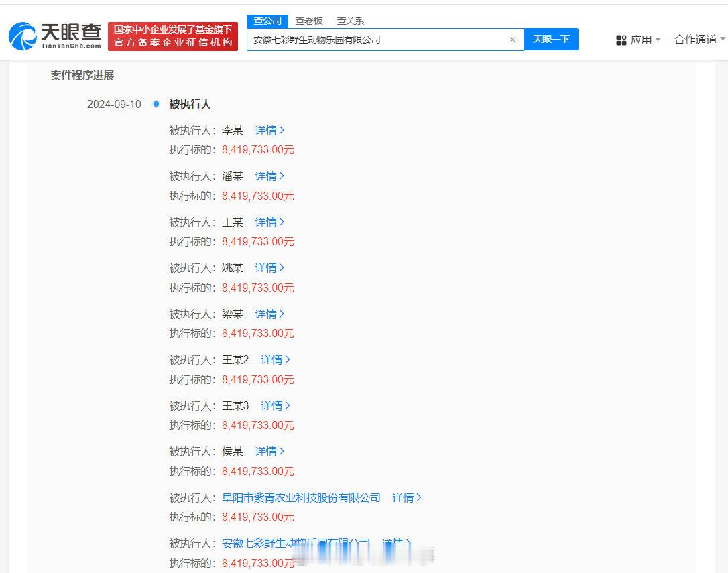The width and height of the screenshot is (728, 573).
Task: Open 详情 for 王某3
Action: point(276,406)
